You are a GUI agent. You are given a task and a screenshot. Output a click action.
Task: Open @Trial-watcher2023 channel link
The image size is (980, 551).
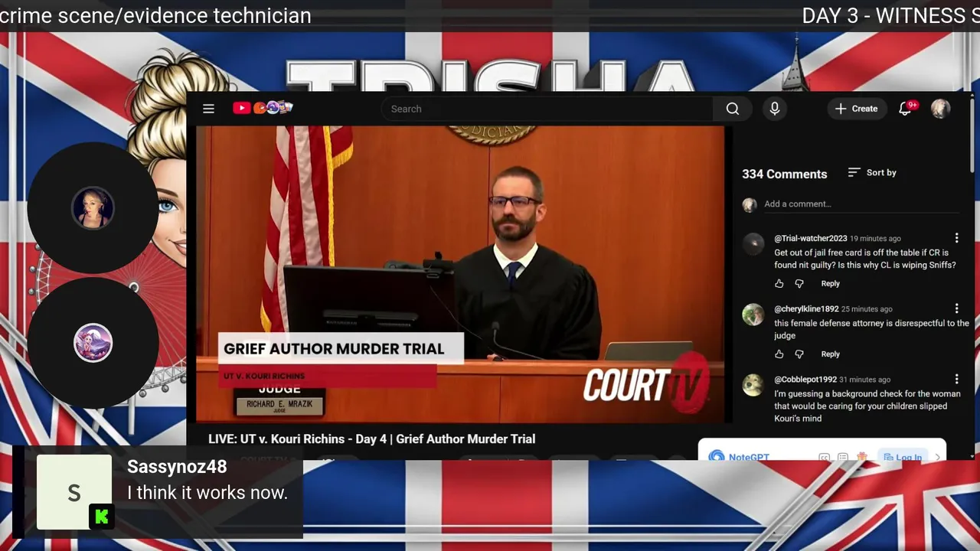tap(810, 238)
